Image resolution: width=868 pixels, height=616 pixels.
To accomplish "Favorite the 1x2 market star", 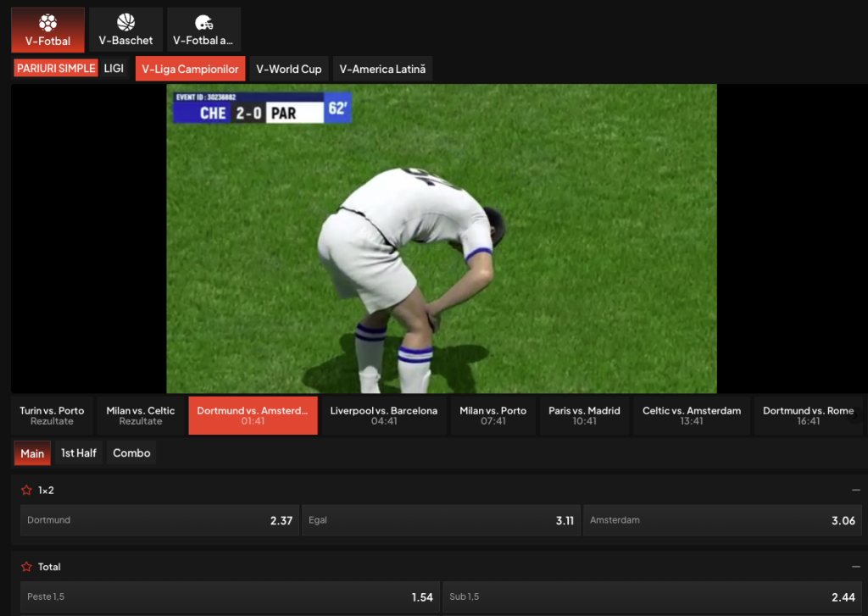I will coord(26,490).
